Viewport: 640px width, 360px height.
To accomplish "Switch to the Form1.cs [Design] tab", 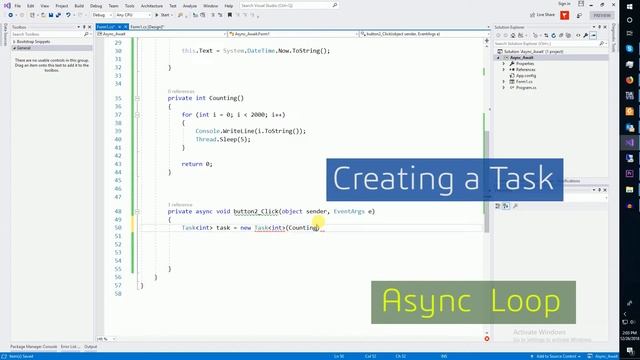I will click(x=147, y=27).
